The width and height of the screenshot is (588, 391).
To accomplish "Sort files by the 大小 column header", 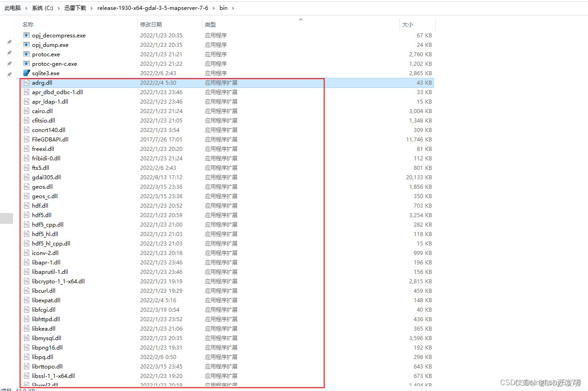I will click(x=407, y=25).
